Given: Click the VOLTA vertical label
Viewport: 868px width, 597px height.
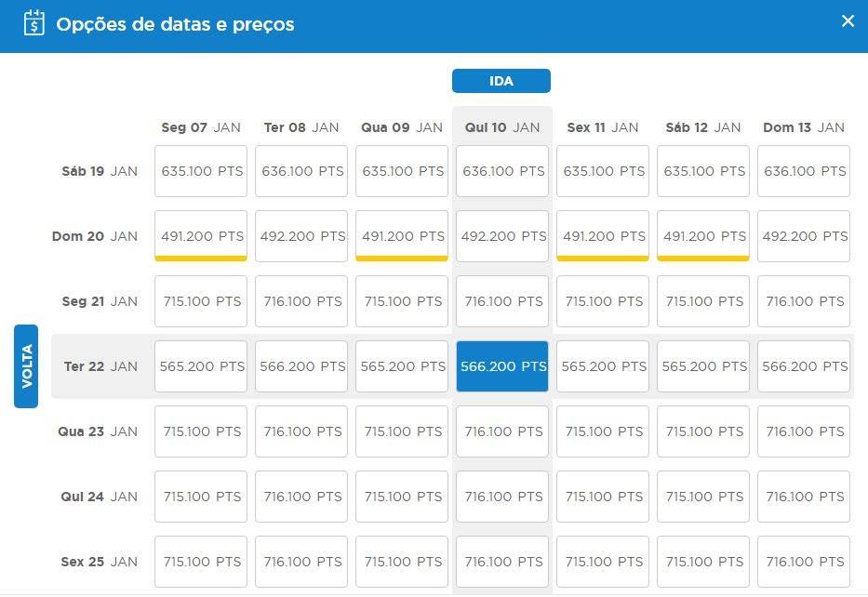Looking at the screenshot, I should (x=26, y=366).
